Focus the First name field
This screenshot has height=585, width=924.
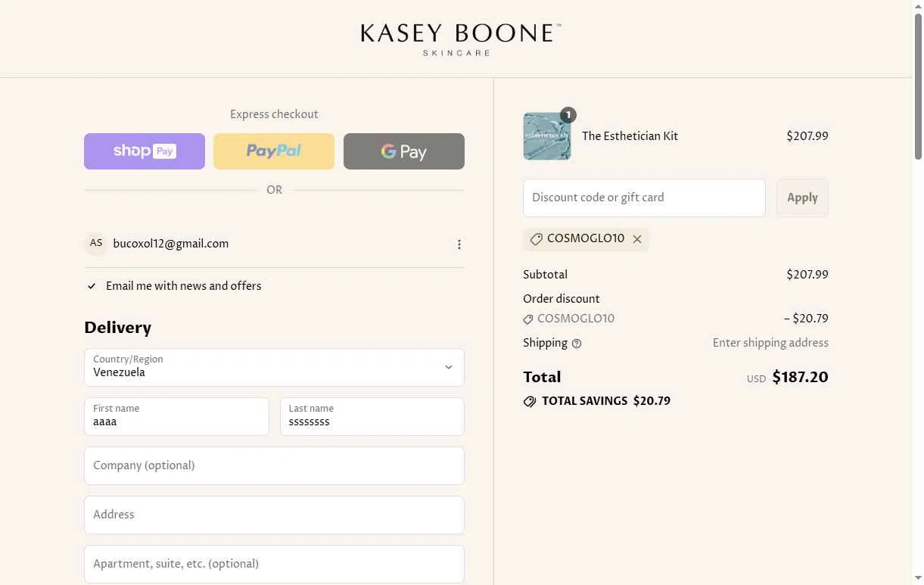click(176, 416)
